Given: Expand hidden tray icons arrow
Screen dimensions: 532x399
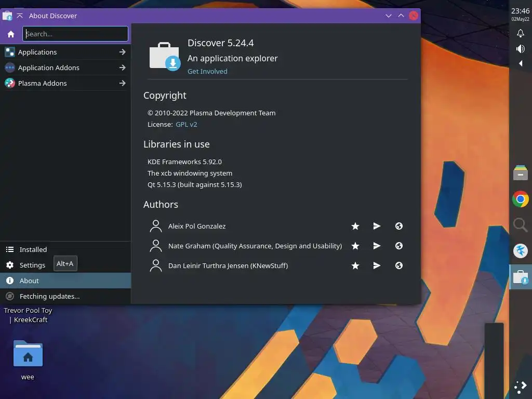Looking at the screenshot, I should 521,63.
